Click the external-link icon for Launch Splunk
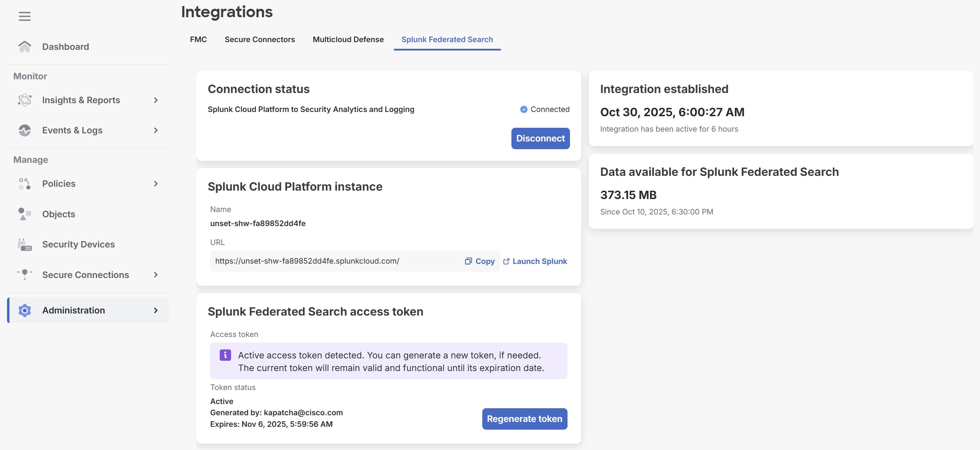 (x=506, y=262)
